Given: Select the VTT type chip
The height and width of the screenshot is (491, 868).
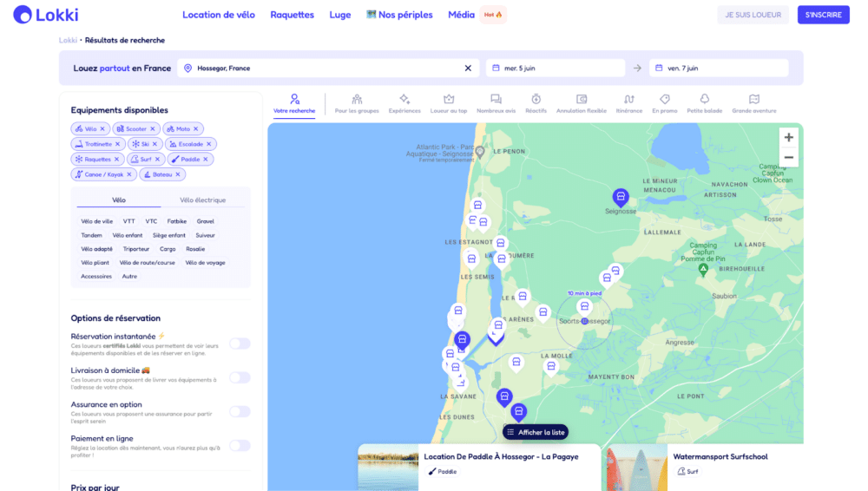Looking at the screenshot, I should coord(129,221).
